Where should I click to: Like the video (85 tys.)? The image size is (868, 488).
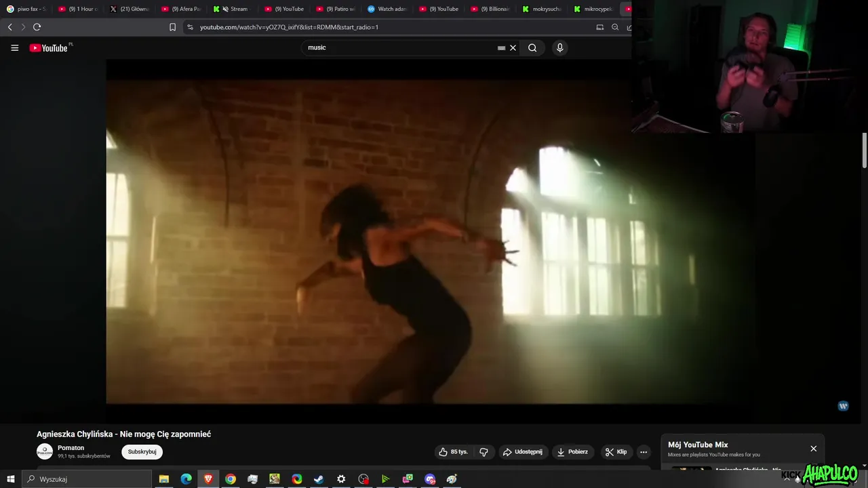coord(453,452)
